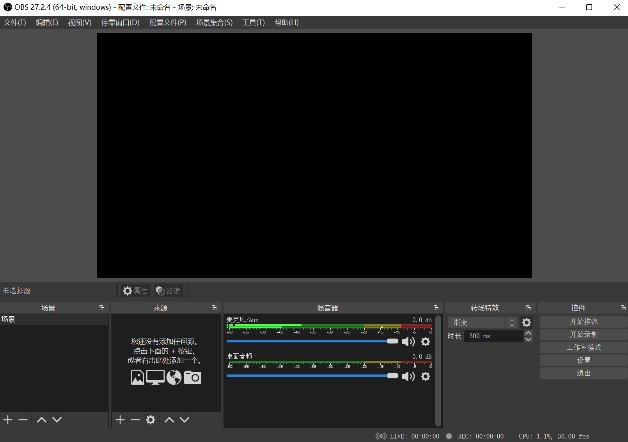This screenshot has width=628, height=442.
Task: Increase transition duration with the up arrow
Action: tap(528, 333)
